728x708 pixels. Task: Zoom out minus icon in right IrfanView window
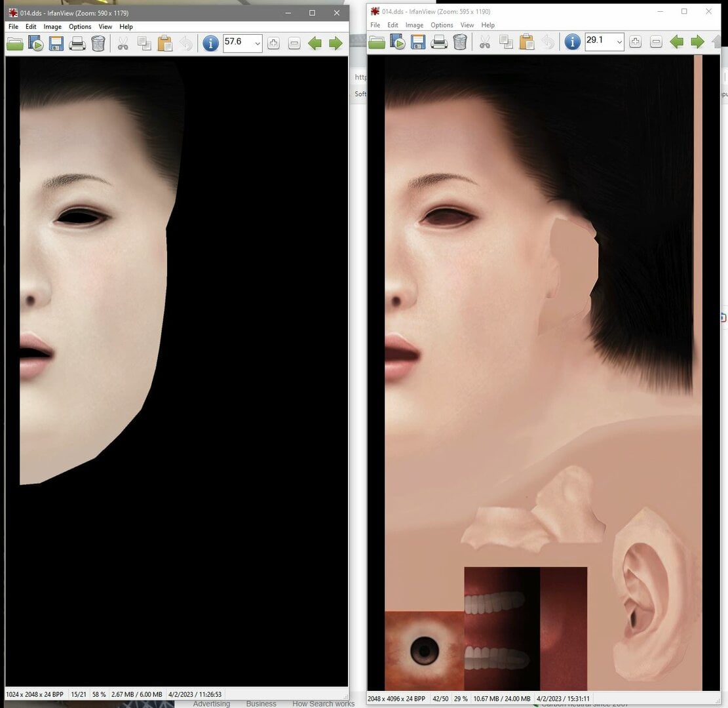[x=655, y=42]
